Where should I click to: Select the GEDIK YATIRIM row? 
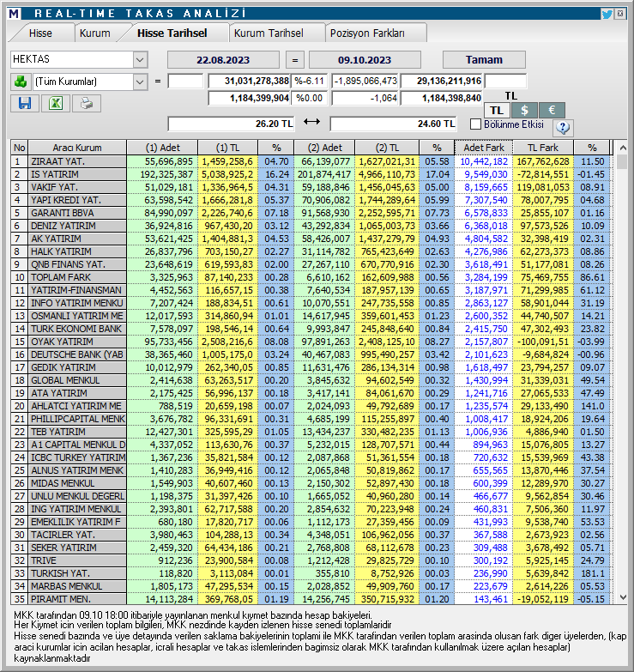click(311, 367)
